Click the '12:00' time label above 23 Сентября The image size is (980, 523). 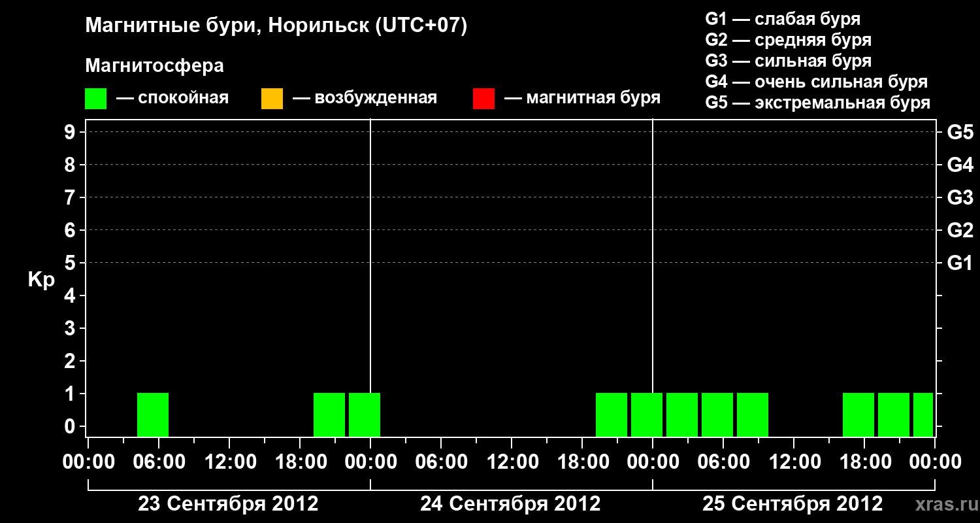pyautogui.click(x=229, y=462)
